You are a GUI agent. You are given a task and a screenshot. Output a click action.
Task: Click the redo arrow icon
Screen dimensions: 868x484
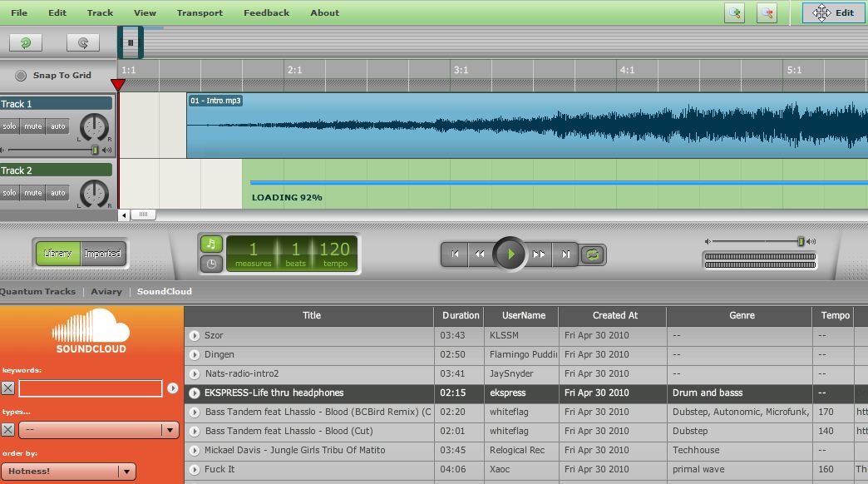click(83, 42)
